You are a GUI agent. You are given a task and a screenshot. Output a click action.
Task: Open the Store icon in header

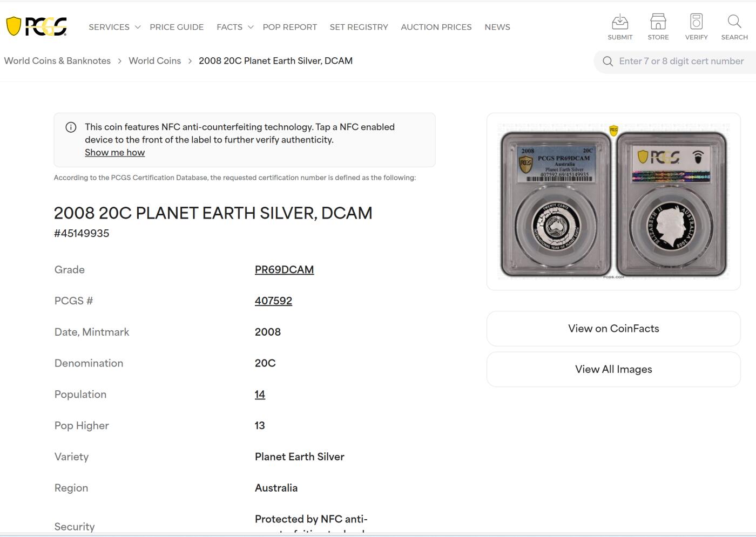658,22
